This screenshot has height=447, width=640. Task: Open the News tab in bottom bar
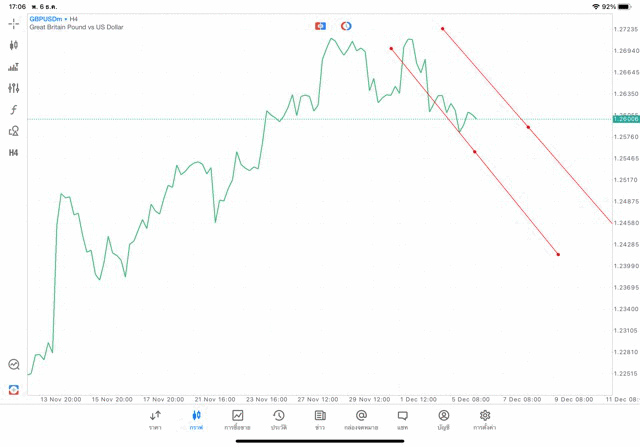point(320,420)
